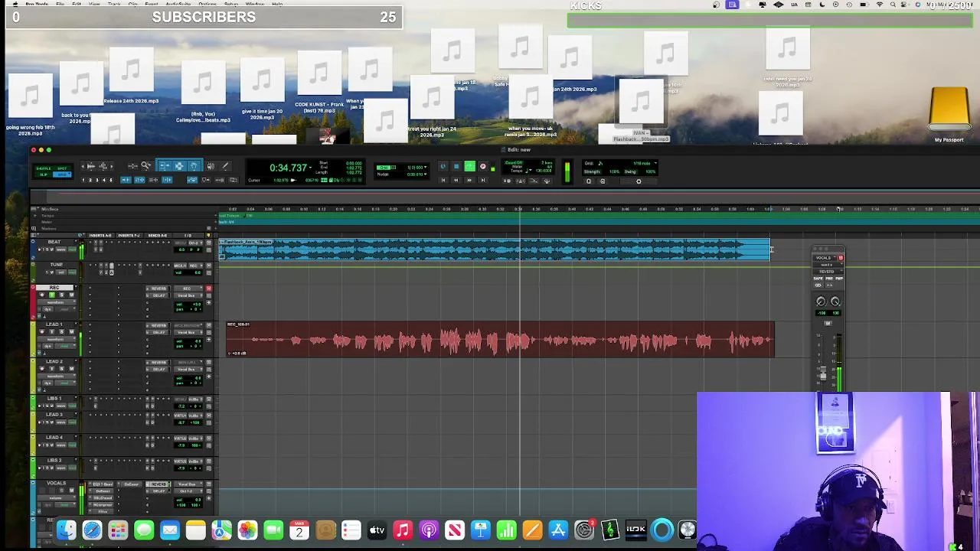The height and width of the screenshot is (551, 980).
Task: Click the main counter time 0:34.737
Action: [x=288, y=168]
